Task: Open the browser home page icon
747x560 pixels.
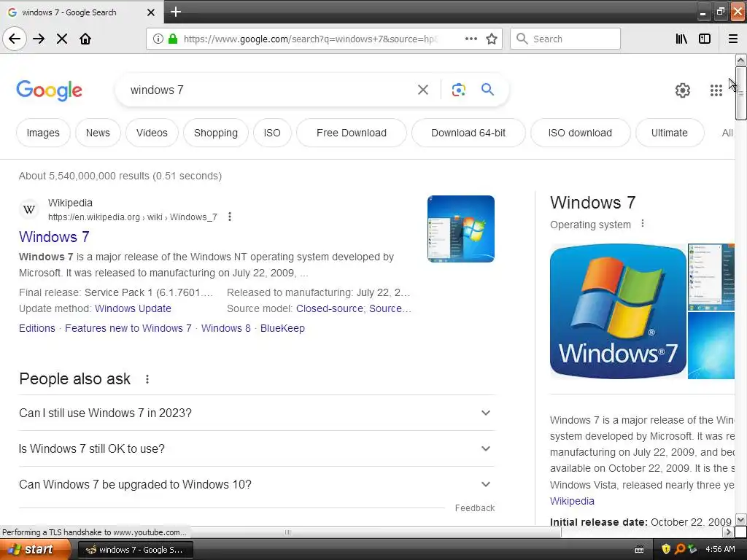Action: point(85,39)
